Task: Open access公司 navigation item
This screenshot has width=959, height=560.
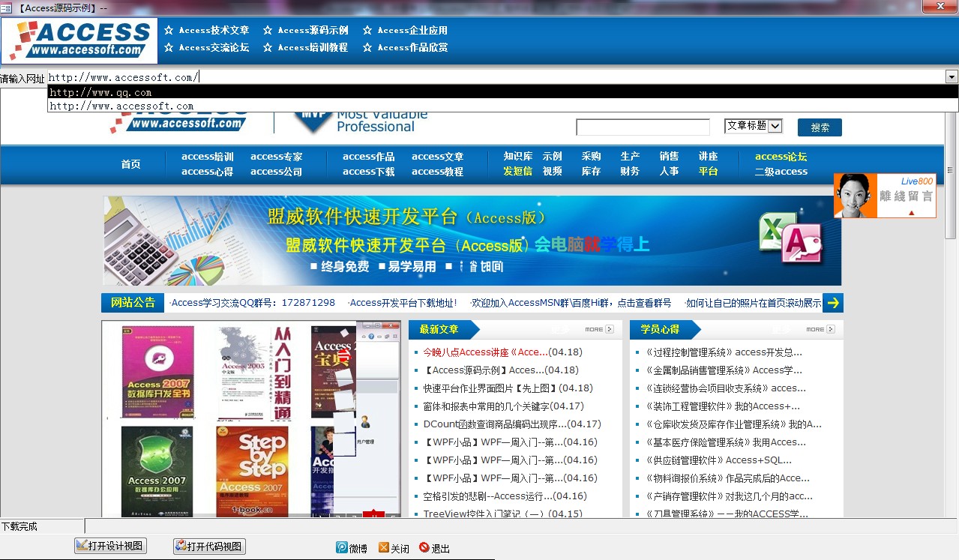Action: click(x=277, y=172)
